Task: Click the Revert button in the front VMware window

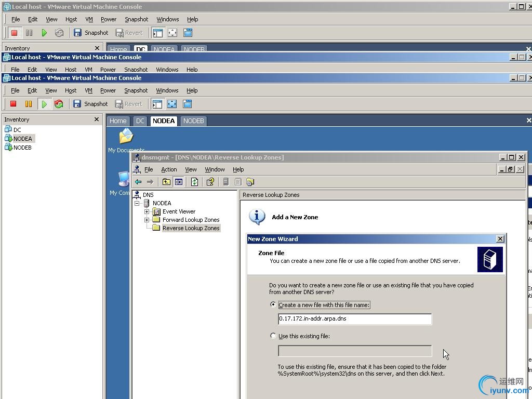Action: click(x=129, y=104)
